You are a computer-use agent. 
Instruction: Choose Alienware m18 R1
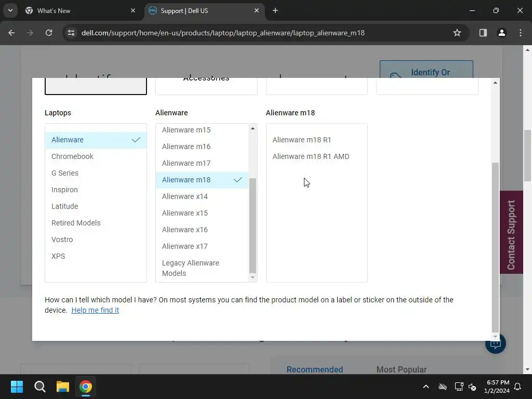316,140
